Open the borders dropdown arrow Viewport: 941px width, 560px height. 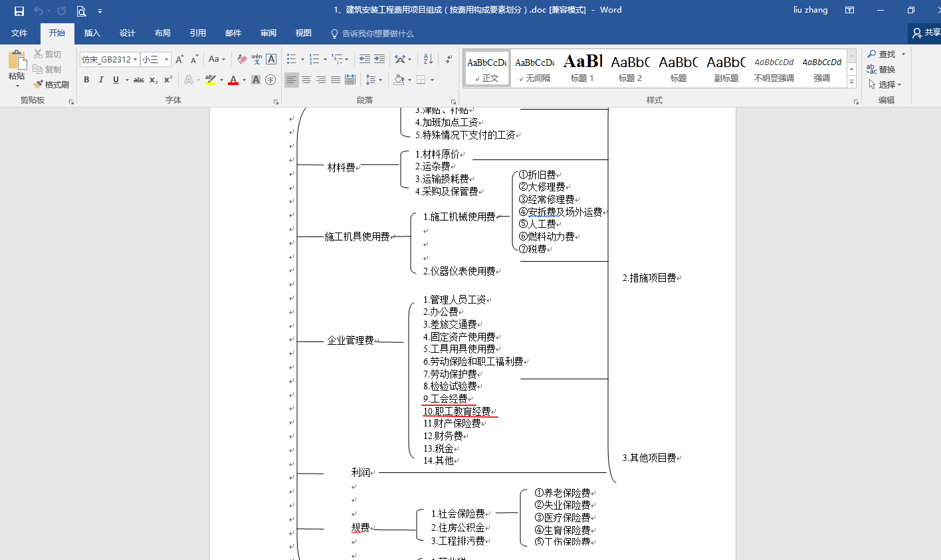click(x=432, y=80)
